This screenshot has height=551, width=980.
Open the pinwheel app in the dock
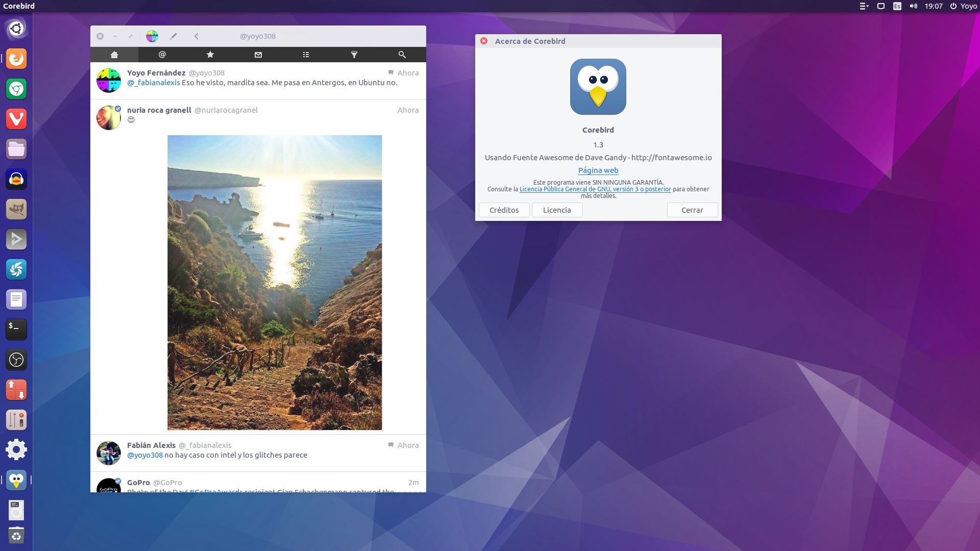click(x=16, y=269)
